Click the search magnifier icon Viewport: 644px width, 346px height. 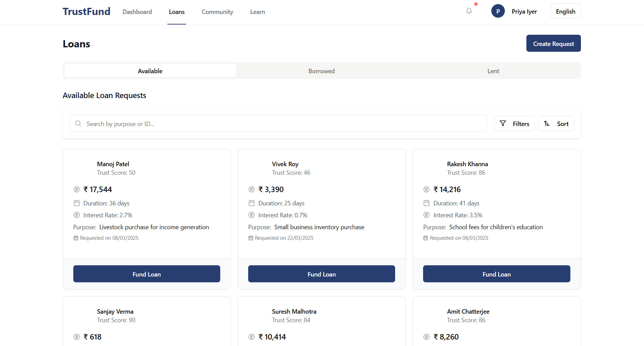78,123
